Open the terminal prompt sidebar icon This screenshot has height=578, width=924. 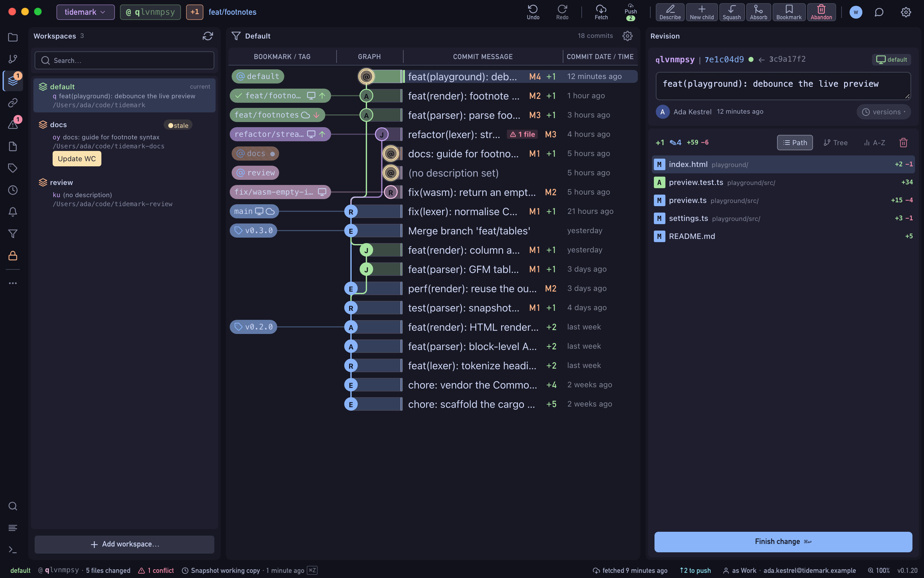13,550
